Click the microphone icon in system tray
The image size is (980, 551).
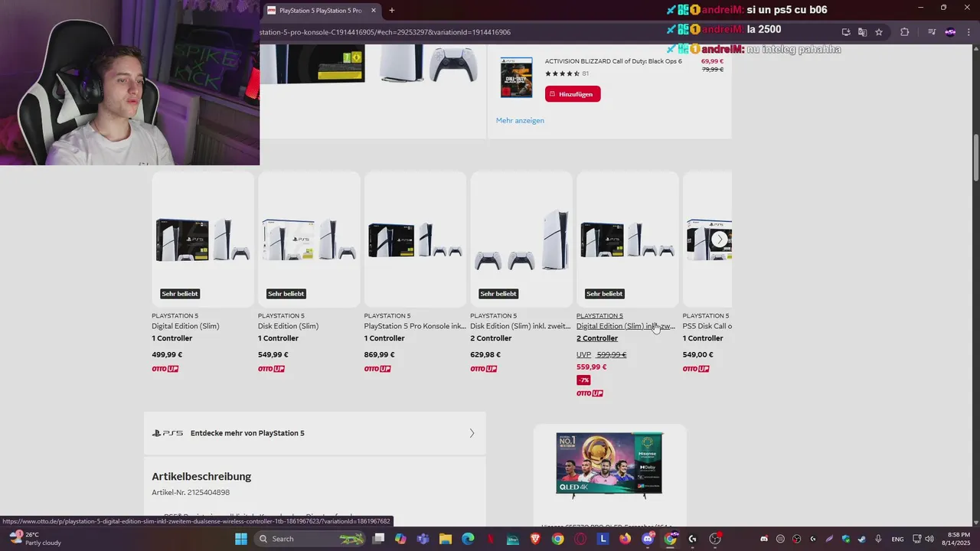(x=878, y=539)
